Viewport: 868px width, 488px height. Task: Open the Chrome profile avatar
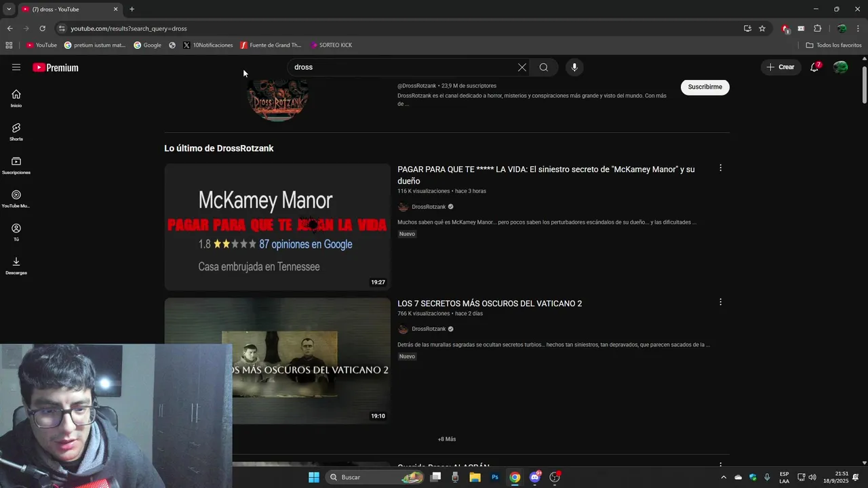(842, 28)
